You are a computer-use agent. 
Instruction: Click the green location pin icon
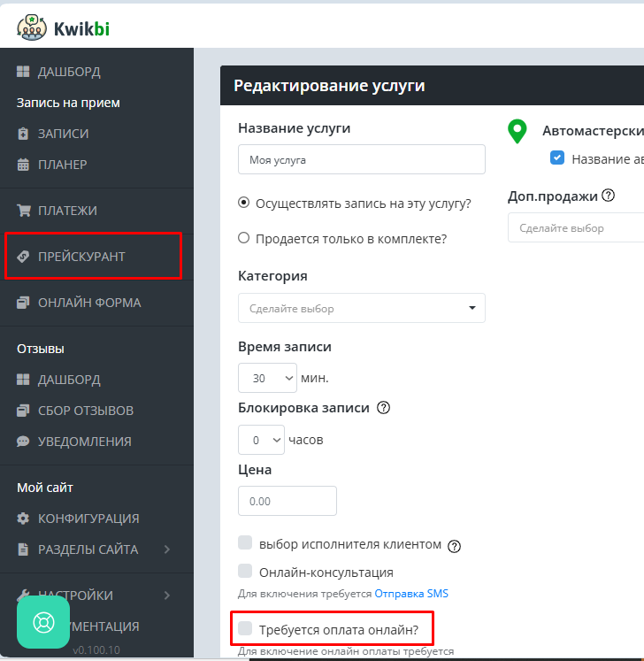click(517, 132)
